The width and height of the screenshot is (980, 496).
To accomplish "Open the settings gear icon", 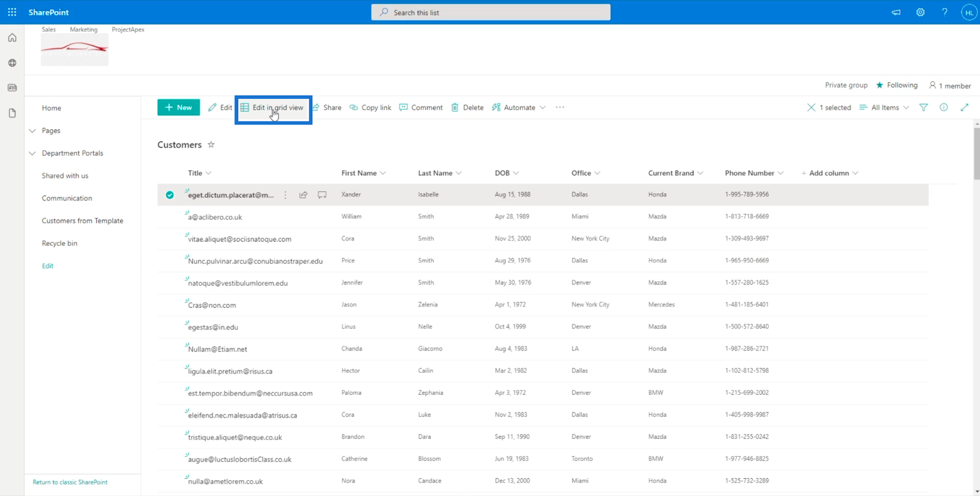I will pos(920,12).
